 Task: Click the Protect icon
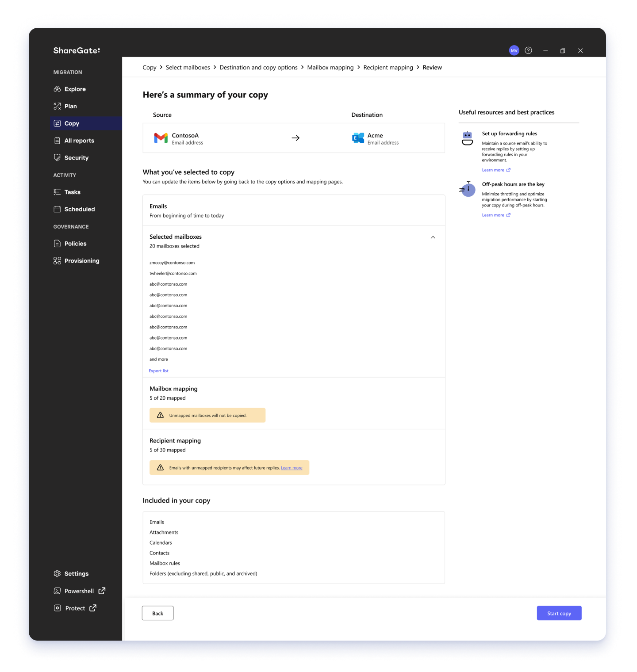pos(57,608)
